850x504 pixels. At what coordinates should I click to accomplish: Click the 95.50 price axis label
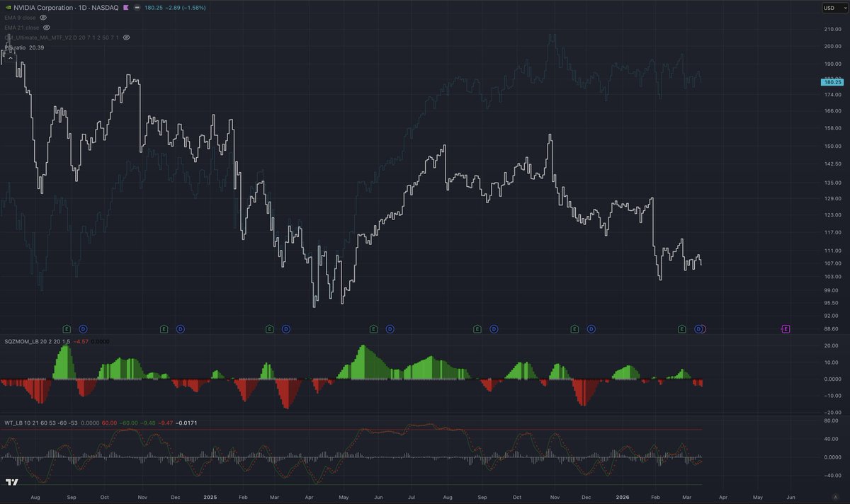click(832, 303)
